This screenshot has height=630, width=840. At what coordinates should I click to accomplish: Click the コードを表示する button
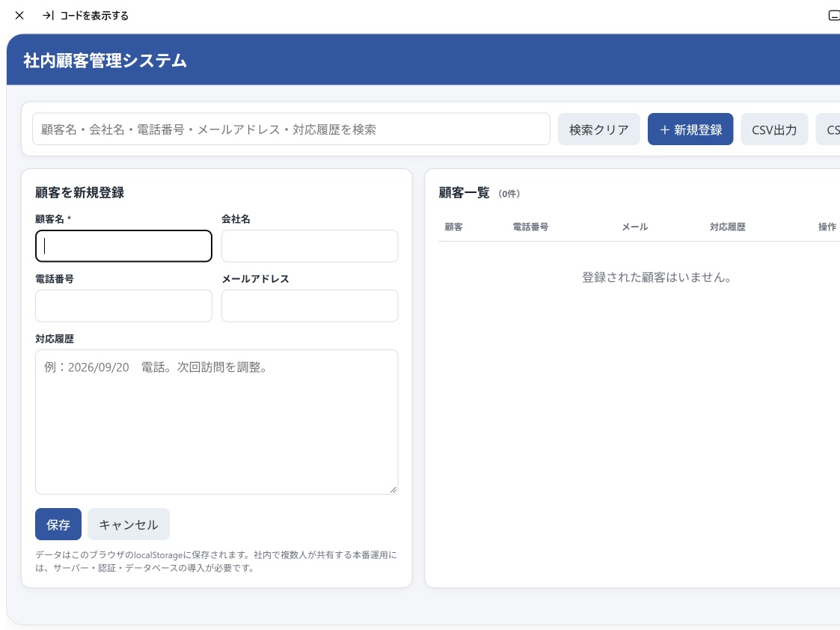(86, 16)
